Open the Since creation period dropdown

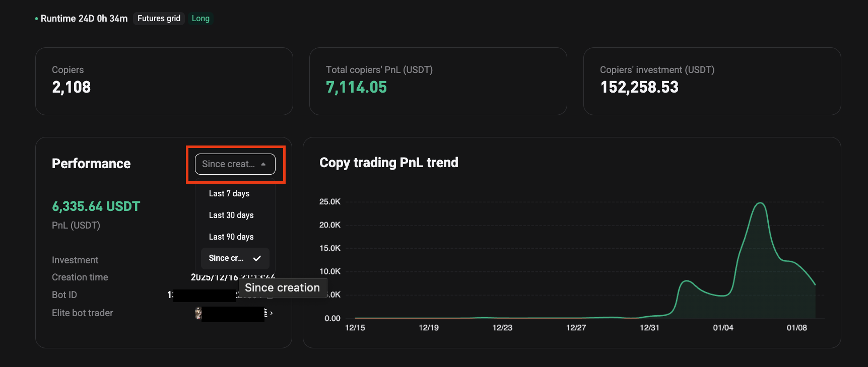235,164
